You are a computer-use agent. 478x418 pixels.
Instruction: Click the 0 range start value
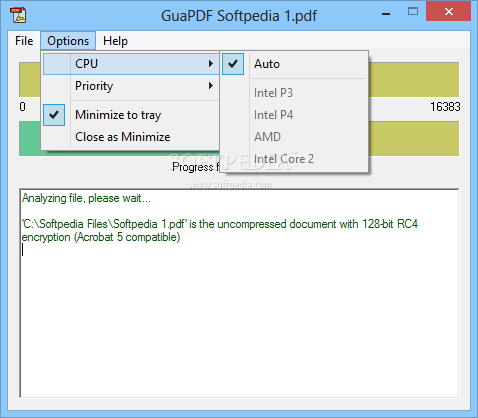pyautogui.click(x=22, y=107)
